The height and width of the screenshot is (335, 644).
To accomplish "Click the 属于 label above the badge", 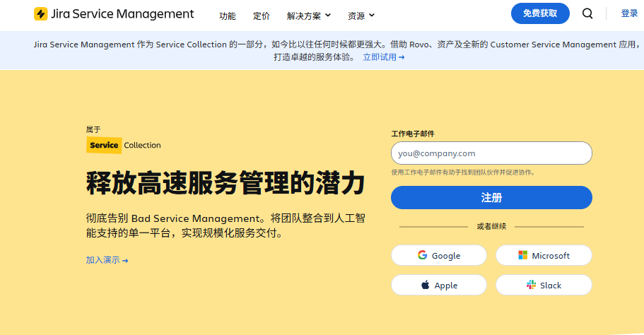I will tap(93, 130).
